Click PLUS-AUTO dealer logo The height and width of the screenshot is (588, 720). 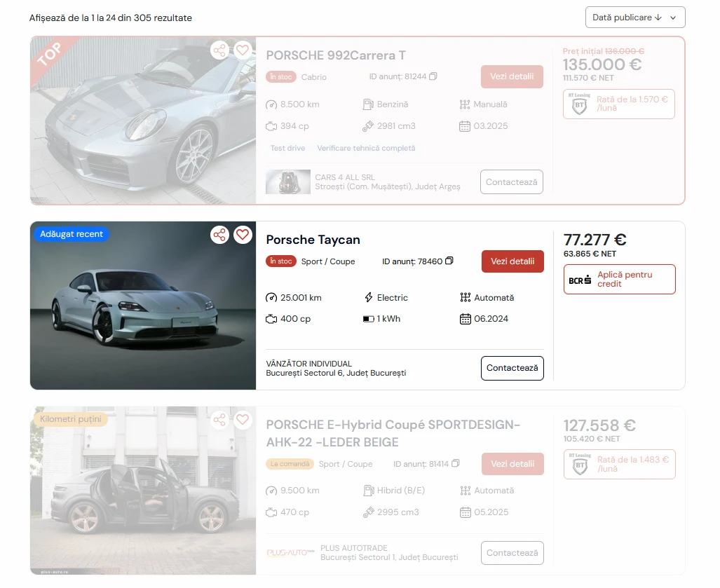(291, 553)
